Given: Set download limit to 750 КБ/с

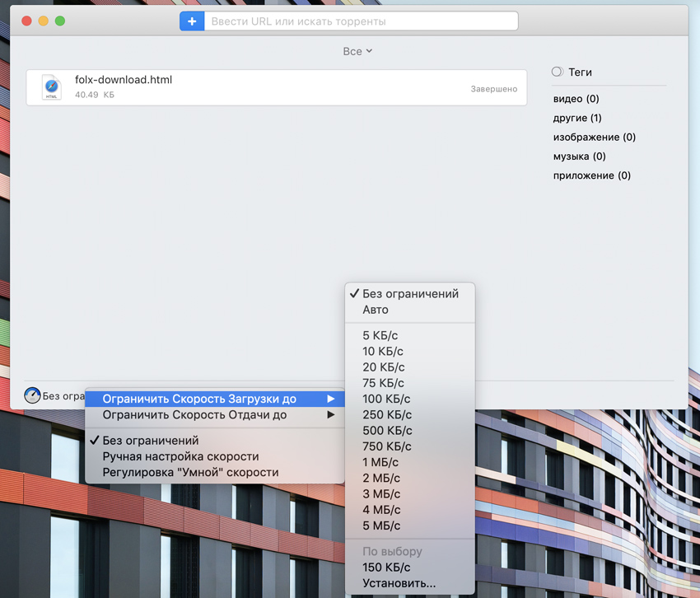Looking at the screenshot, I should 410,446.
